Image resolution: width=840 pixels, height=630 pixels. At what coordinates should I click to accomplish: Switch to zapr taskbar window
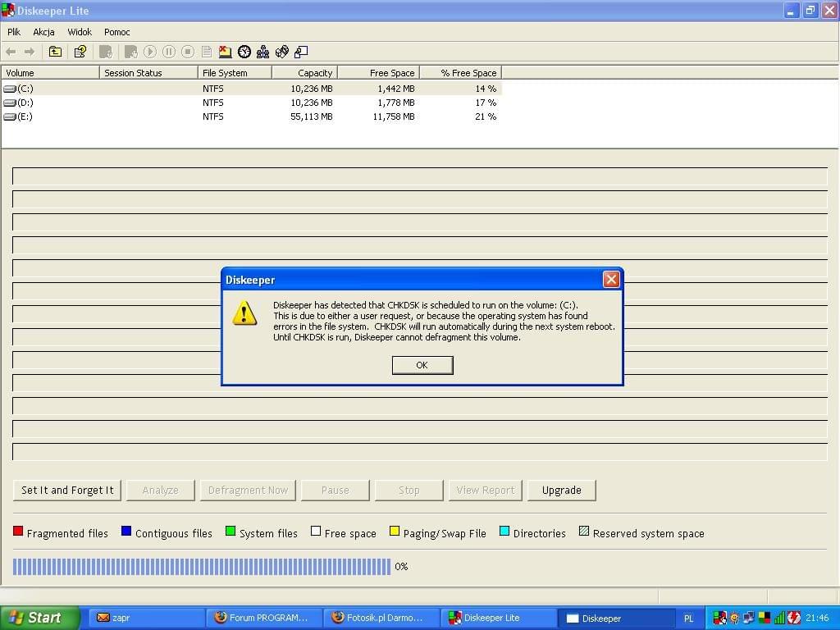click(146, 619)
